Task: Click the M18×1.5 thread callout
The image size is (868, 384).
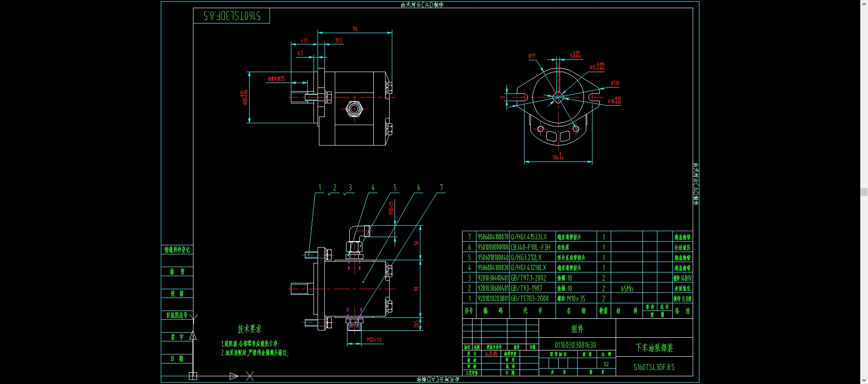Action: point(391,208)
